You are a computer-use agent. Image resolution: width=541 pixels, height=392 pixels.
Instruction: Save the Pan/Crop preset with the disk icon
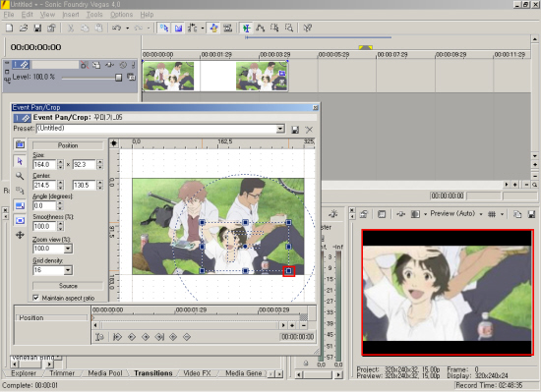tap(295, 130)
